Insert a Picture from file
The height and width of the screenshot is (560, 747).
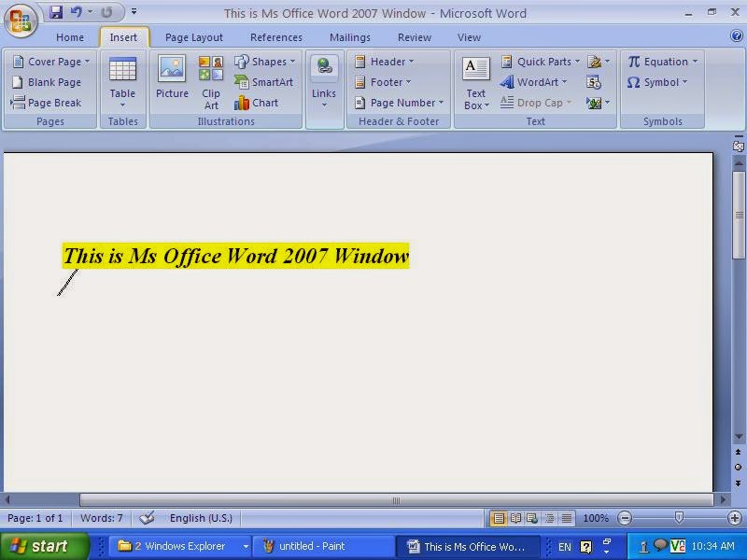(172, 77)
